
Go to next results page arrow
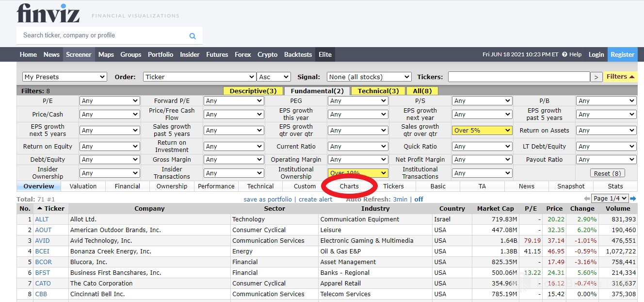(x=633, y=199)
